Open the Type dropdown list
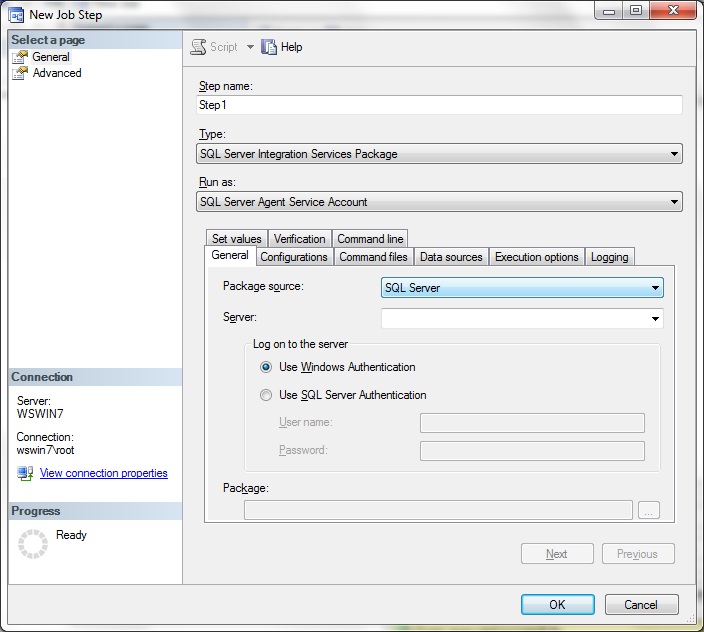 pyautogui.click(x=439, y=154)
